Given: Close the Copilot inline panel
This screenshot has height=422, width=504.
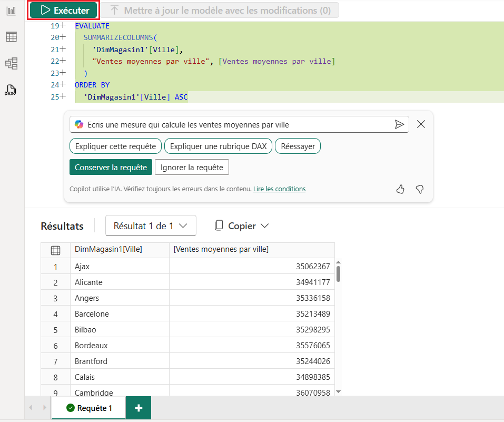Looking at the screenshot, I should (x=421, y=124).
